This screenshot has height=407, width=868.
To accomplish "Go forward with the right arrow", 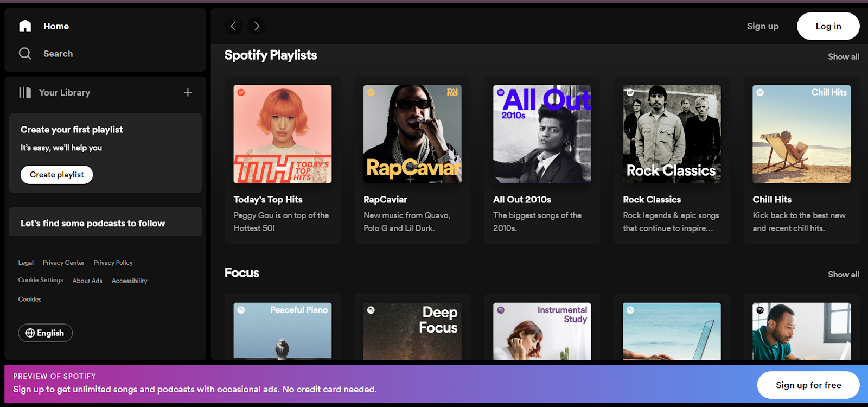I will pos(257,26).
